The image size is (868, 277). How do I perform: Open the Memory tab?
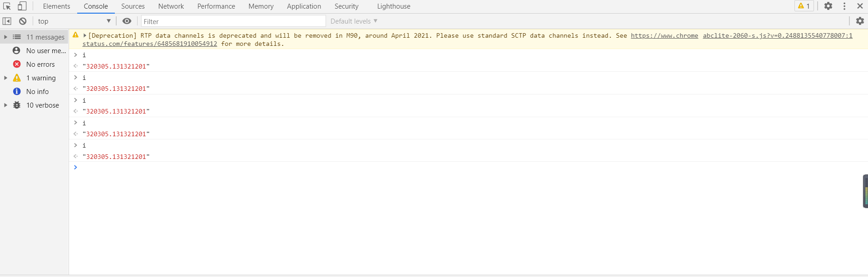click(x=261, y=6)
